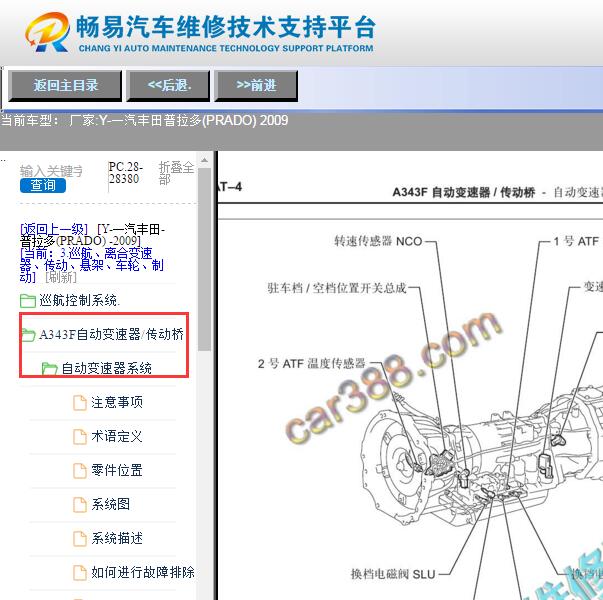Viewport: 603px width, 600px height.
Task: Click the document icon beside 系统描述
Action: pos(80,538)
